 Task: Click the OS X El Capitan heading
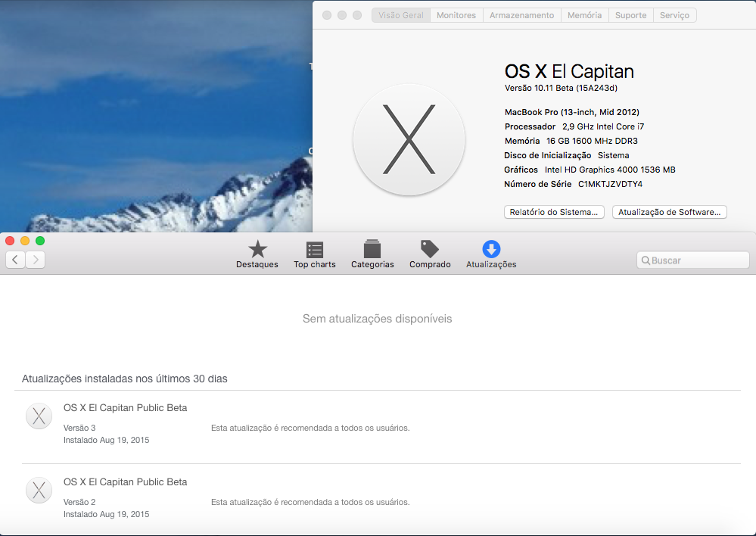click(x=569, y=71)
